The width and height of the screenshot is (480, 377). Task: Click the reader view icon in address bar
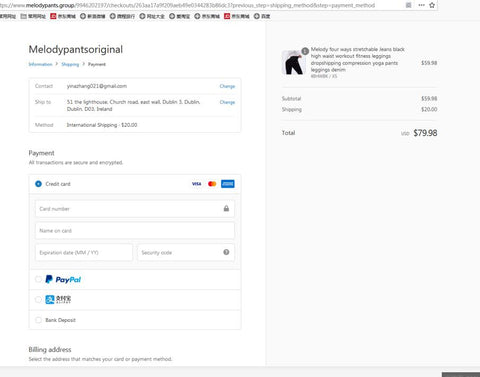tap(408, 5)
